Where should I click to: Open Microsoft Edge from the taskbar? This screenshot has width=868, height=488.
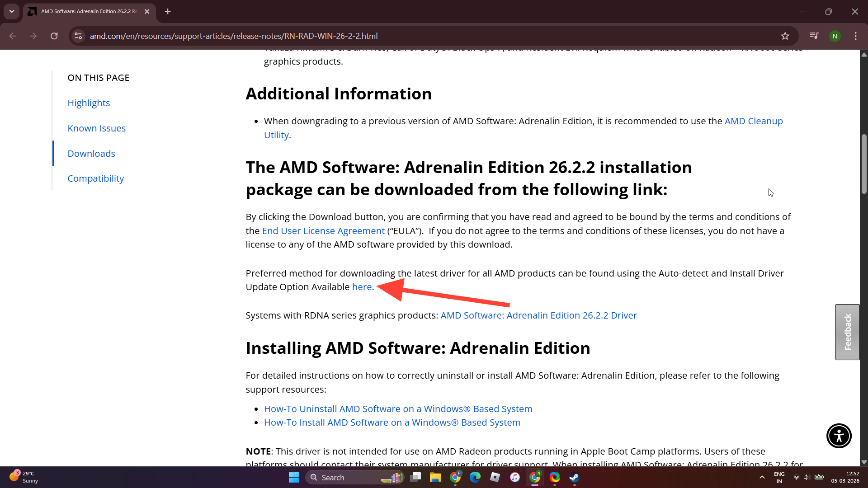point(475,477)
